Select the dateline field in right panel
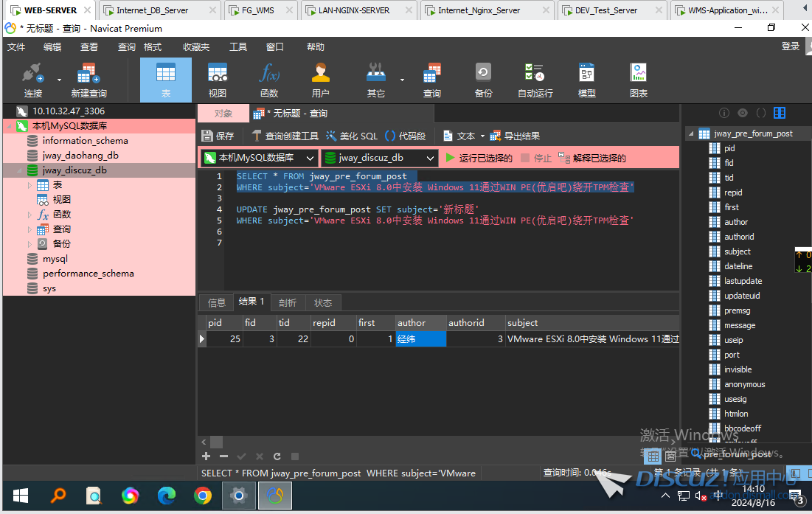The height and width of the screenshot is (514, 812). [x=738, y=266]
